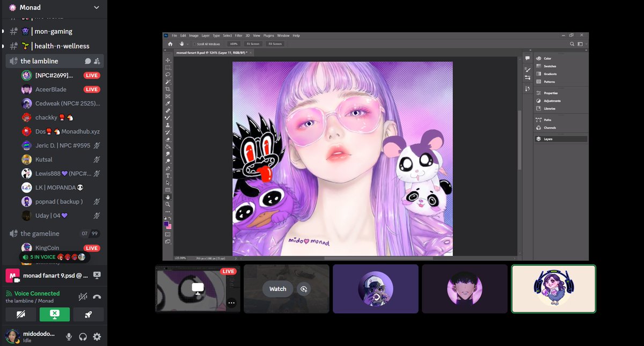Select the Frame tool
This screenshot has height=346, width=644.
tap(168, 96)
